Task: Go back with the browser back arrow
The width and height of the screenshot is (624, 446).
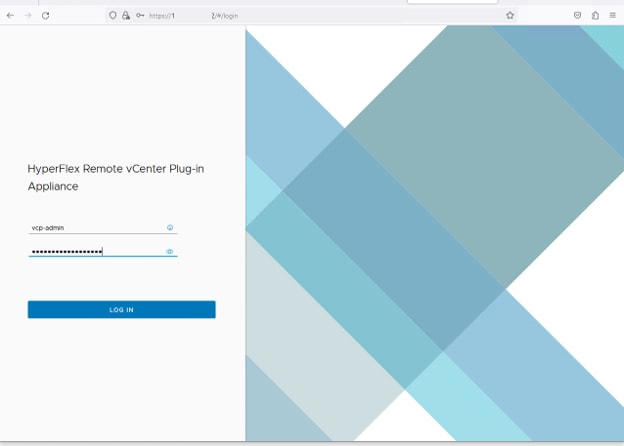Action: point(10,16)
